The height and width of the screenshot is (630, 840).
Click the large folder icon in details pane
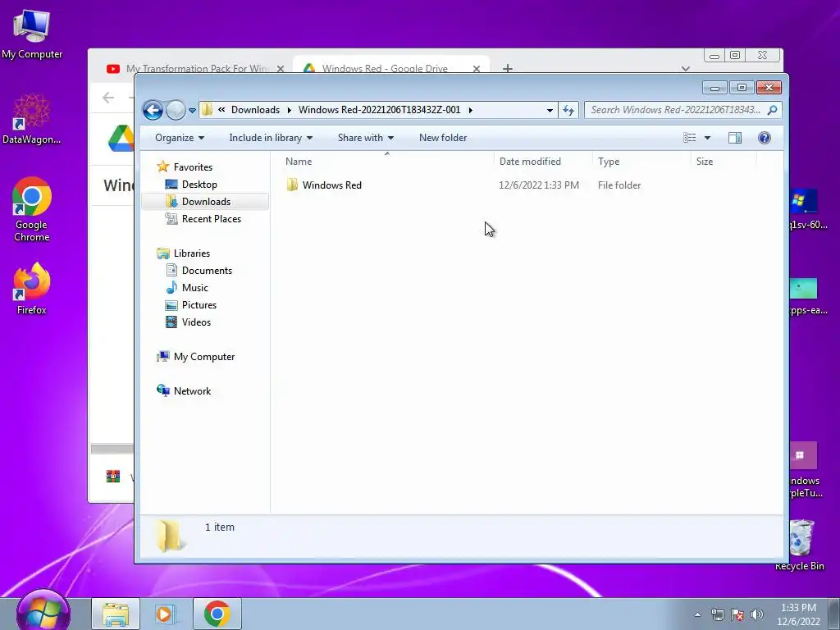tap(169, 536)
